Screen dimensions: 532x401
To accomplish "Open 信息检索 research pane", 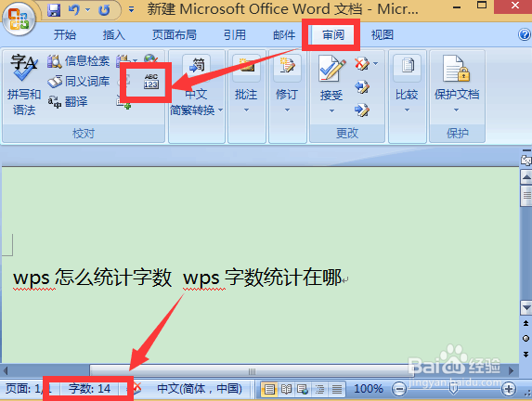I will tap(79, 61).
